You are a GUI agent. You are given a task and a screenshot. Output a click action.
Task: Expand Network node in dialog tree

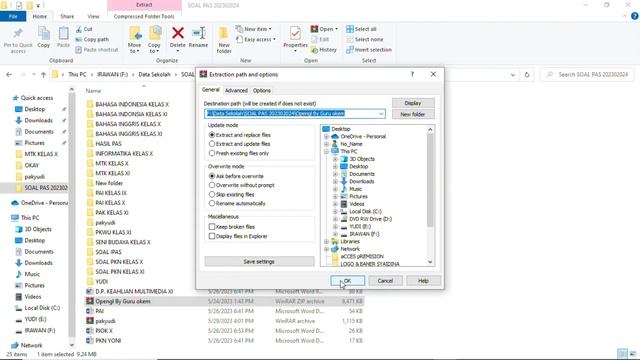(326, 249)
